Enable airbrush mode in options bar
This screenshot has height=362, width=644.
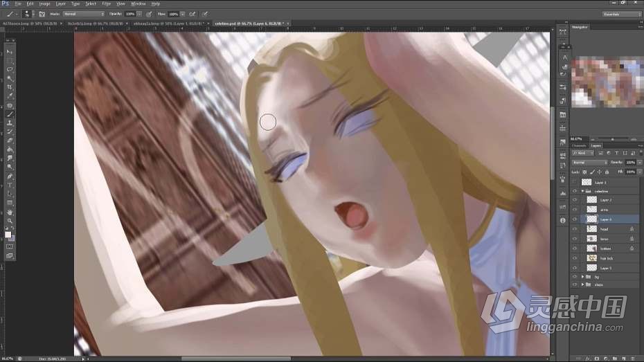pyautogui.click(x=193, y=14)
